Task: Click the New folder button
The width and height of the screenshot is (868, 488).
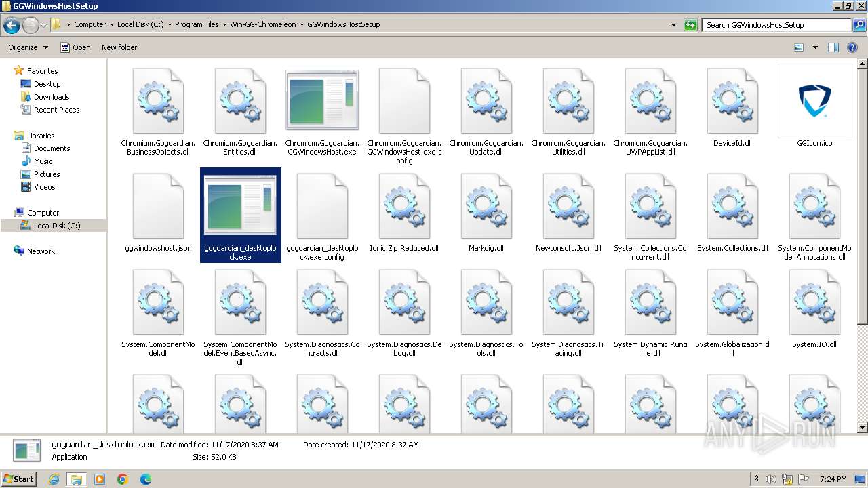Action: (119, 47)
